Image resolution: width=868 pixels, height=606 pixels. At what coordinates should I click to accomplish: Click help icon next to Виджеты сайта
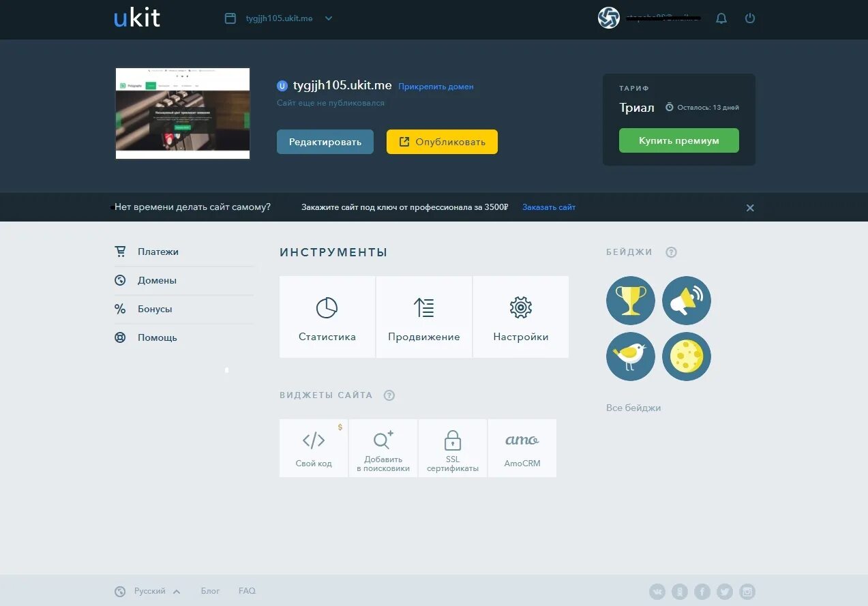tap(389, 395)
